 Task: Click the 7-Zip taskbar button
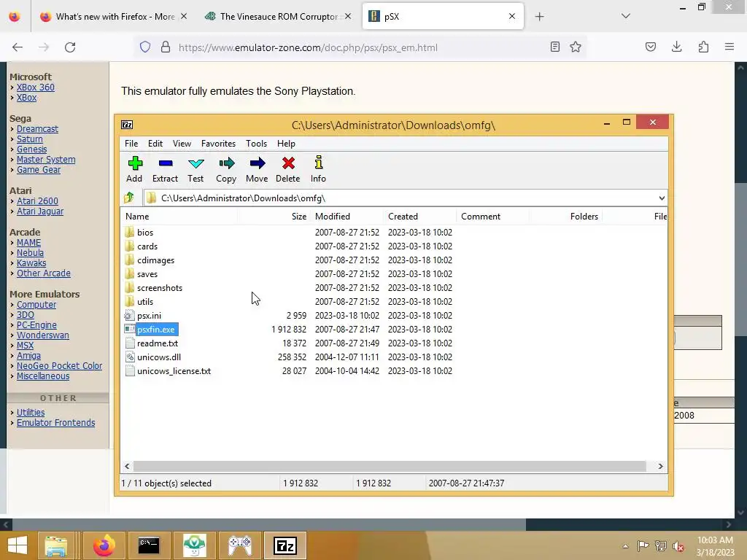(285, 545)
